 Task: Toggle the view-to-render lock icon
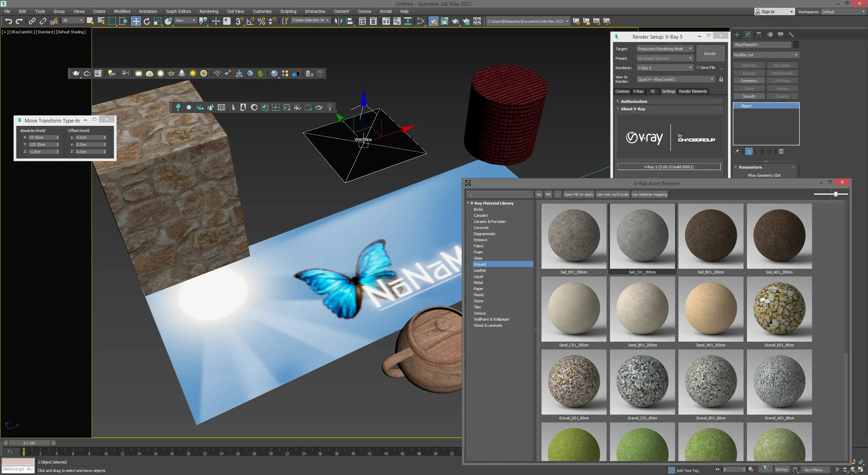coord(721,79)
